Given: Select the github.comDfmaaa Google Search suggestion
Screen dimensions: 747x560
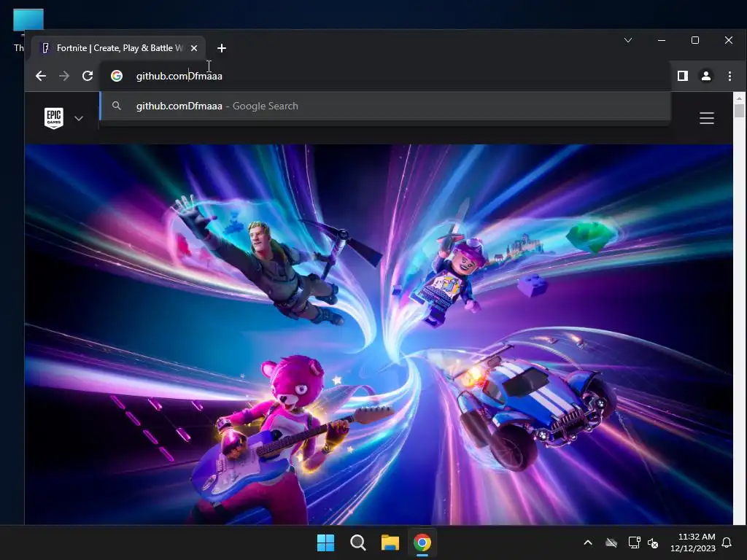Looking at the screenshot, I should [385, 106].
